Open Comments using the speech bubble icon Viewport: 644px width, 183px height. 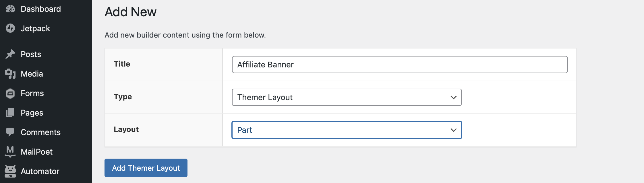click(10, 132)
